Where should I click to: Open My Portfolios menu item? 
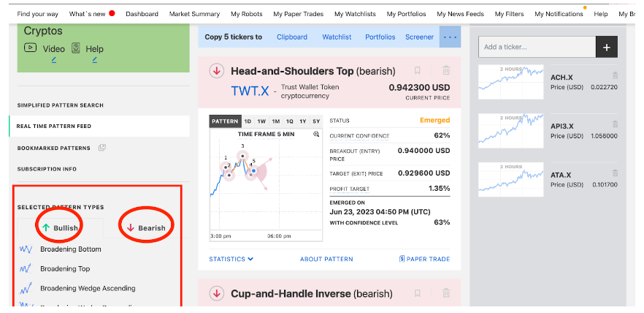(x=406, y=14)
